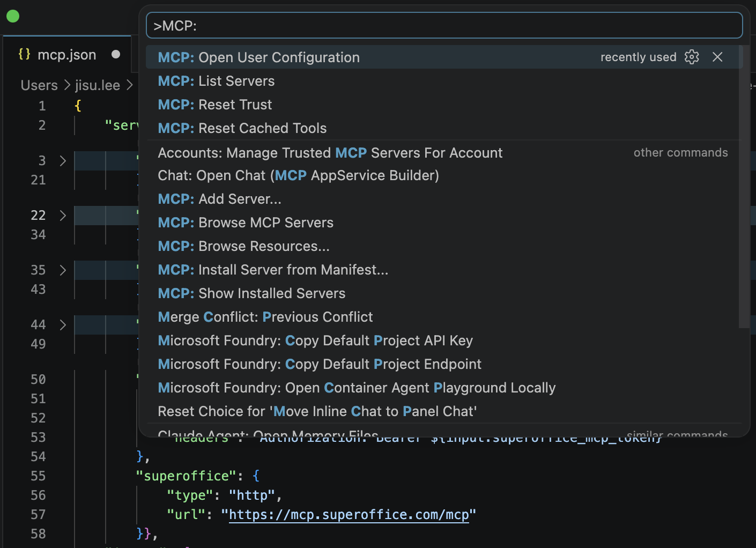The width and height of the screenshot is (756, 548).
Task: Expand the folded region at line 35
Action: (63, 270)
